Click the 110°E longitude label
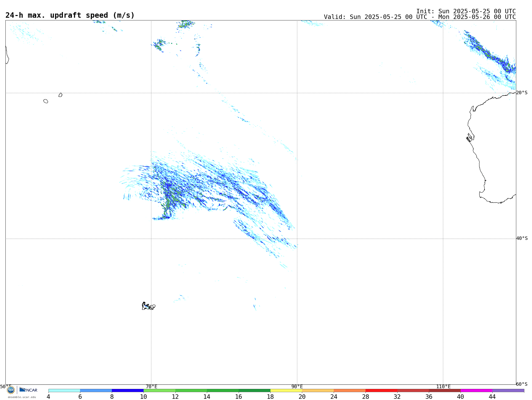 [443, 386]
